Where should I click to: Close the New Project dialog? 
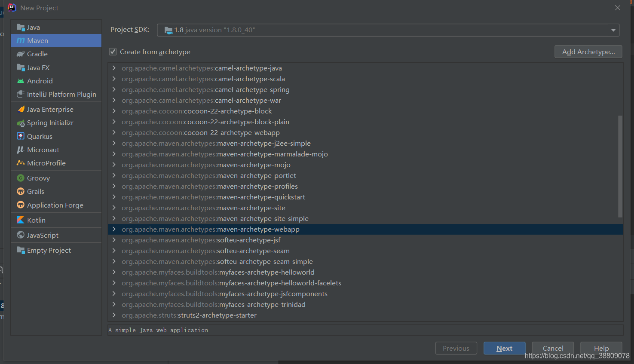[x=618, y=8]
